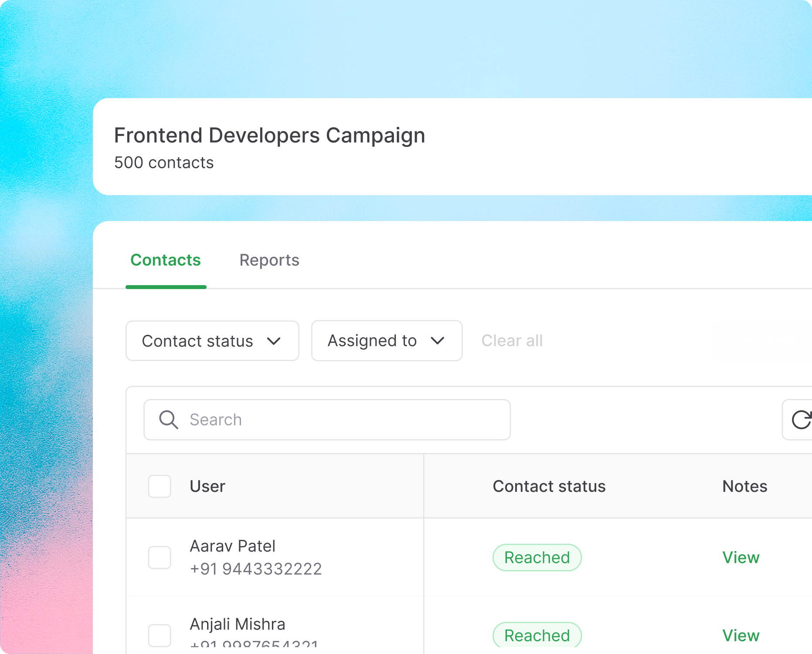This screenshot has height=654, width=812.
Task: Select Anjali Mishra's row checkbox
Action: tap(160, 635)
